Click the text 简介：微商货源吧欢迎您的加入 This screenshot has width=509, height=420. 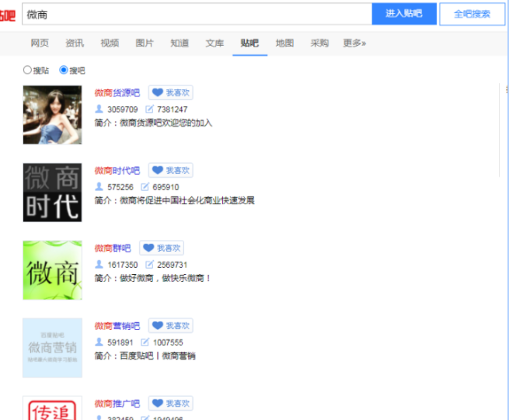pos(153,123)
